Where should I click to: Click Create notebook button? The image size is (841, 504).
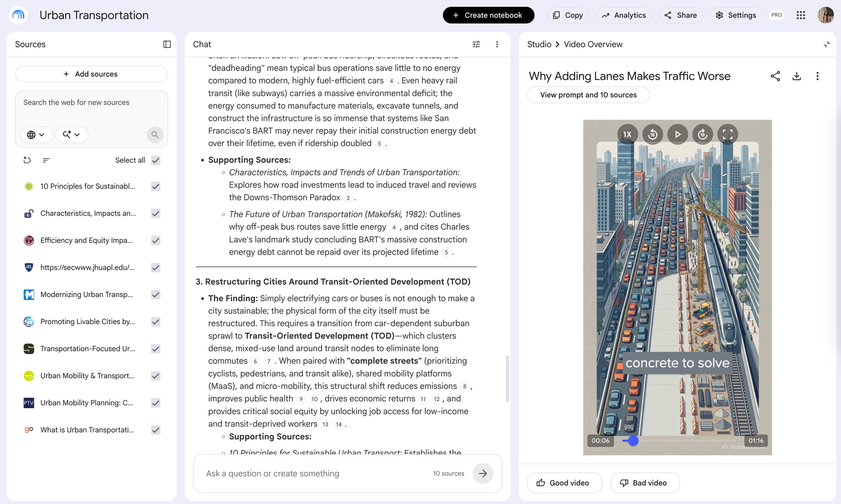tap(488, 15)
